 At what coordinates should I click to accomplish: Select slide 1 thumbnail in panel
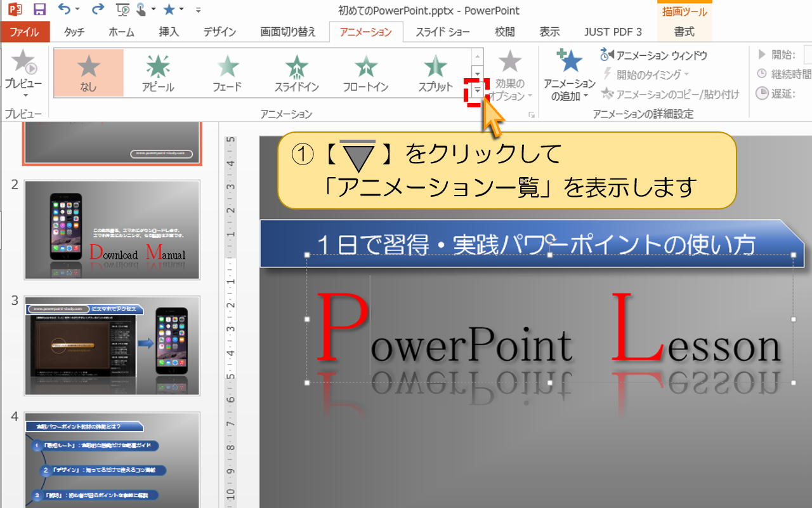(112, 144)
